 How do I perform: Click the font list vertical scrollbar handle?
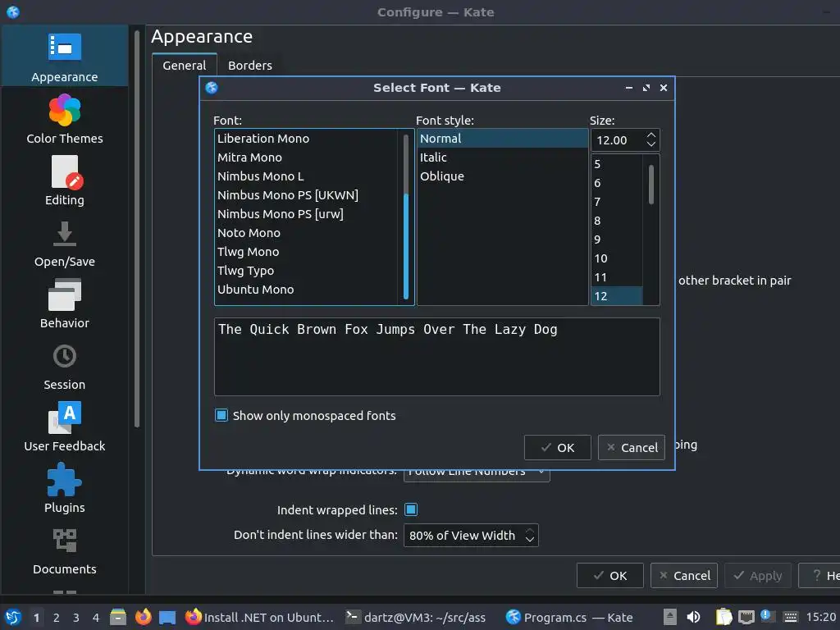click(x=406, y=246)
